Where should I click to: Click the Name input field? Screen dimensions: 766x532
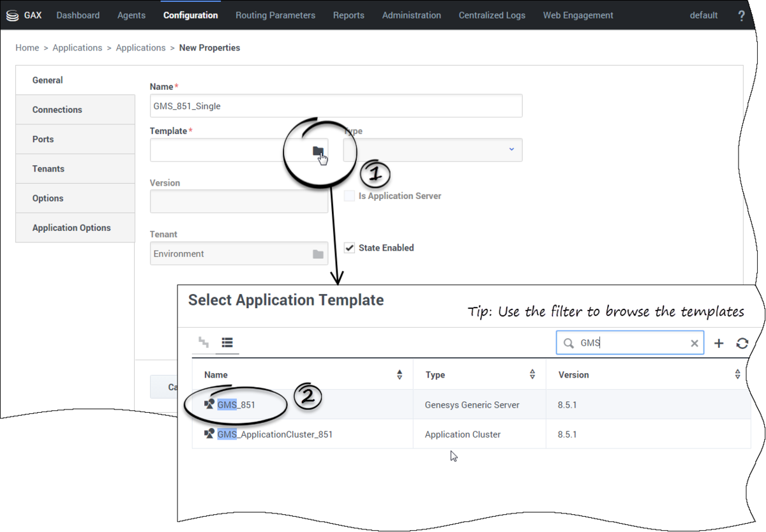[x=336, y=107]
